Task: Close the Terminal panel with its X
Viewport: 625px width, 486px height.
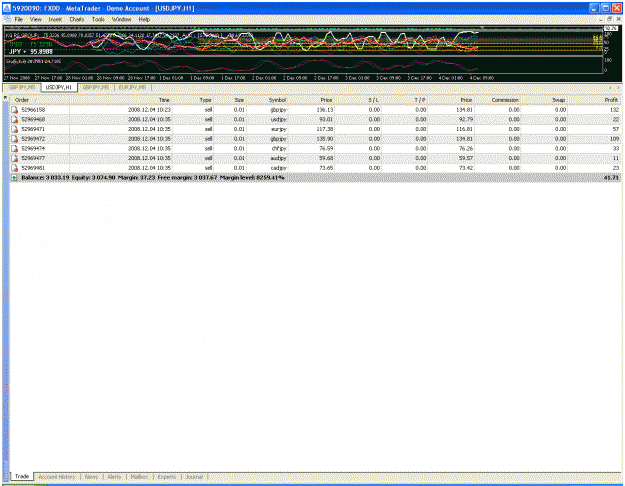Action: click(x=5, y=97)
